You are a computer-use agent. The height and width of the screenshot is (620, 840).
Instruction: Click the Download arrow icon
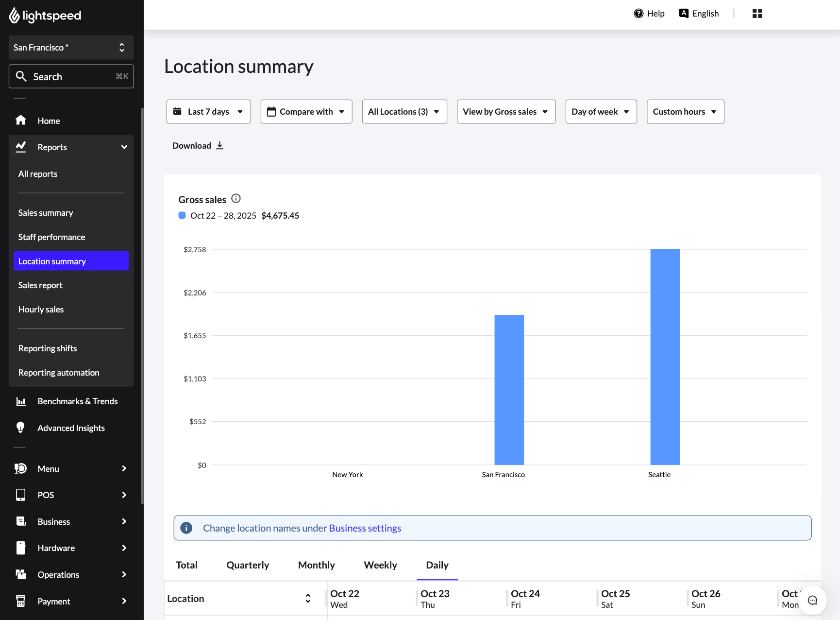[x=219, y=145]
